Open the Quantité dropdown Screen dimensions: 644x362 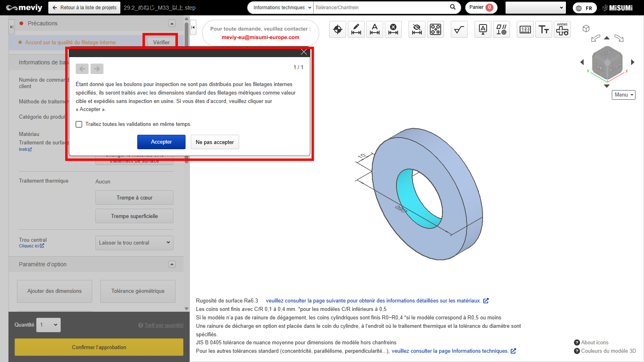48,325
